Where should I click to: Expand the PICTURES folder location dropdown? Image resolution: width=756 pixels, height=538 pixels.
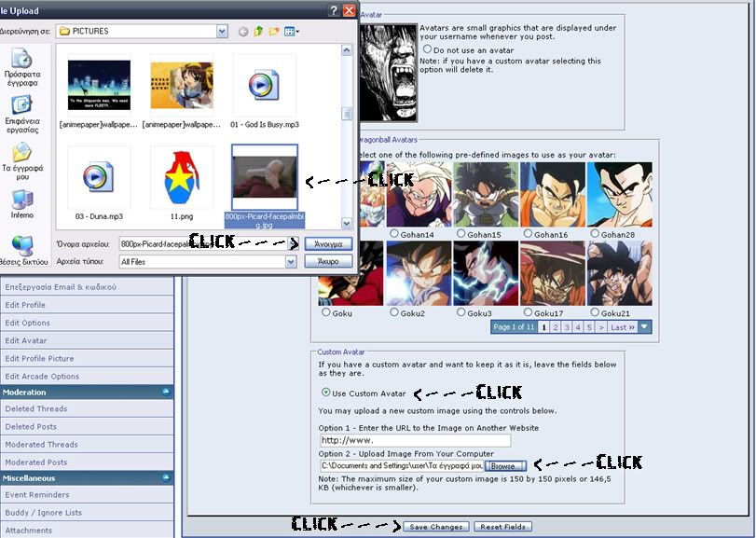pos(222,32)
